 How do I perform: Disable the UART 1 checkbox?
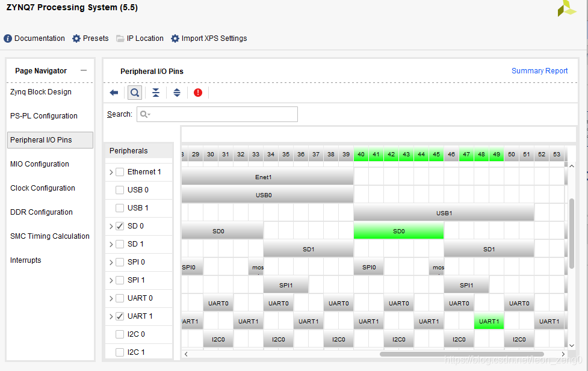click(120, 316)
